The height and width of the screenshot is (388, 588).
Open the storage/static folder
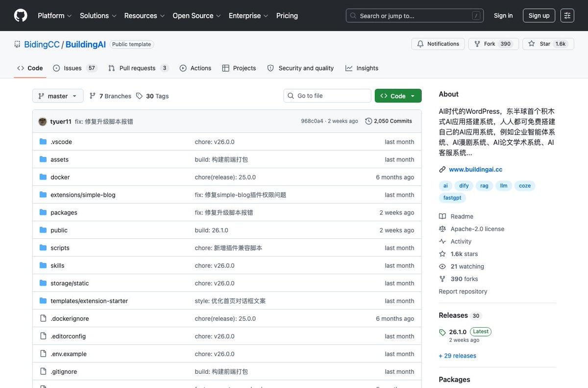(x=70, y=283)
